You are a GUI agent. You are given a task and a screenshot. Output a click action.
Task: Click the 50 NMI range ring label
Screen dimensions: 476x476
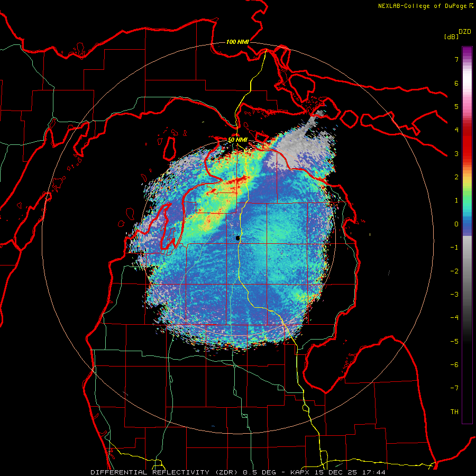point(237,140)
